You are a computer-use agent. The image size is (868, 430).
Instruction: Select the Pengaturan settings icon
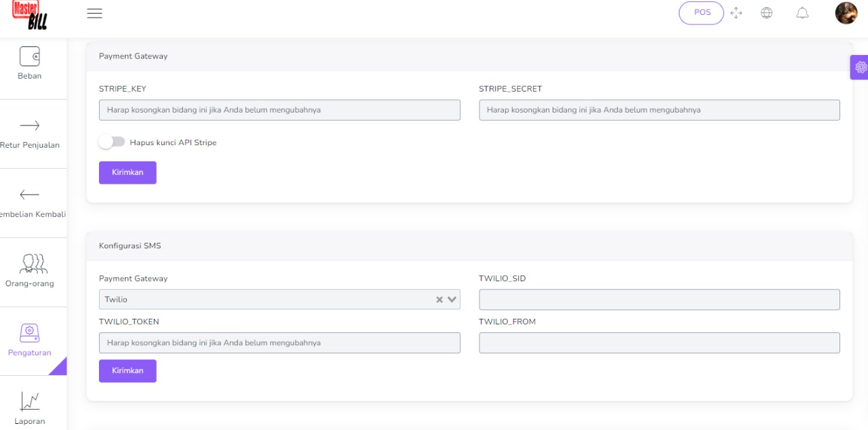coord(30,332)
